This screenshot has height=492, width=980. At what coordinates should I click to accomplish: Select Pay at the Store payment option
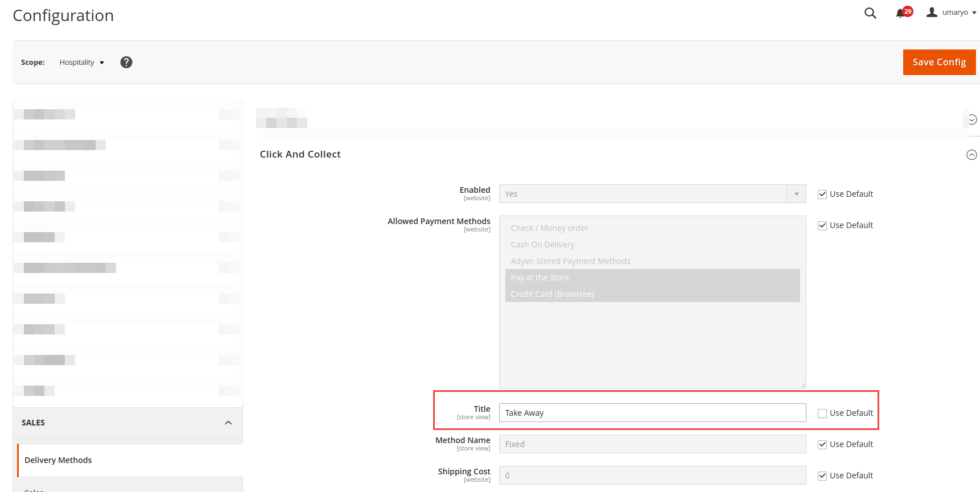click(x=540, y=278)
